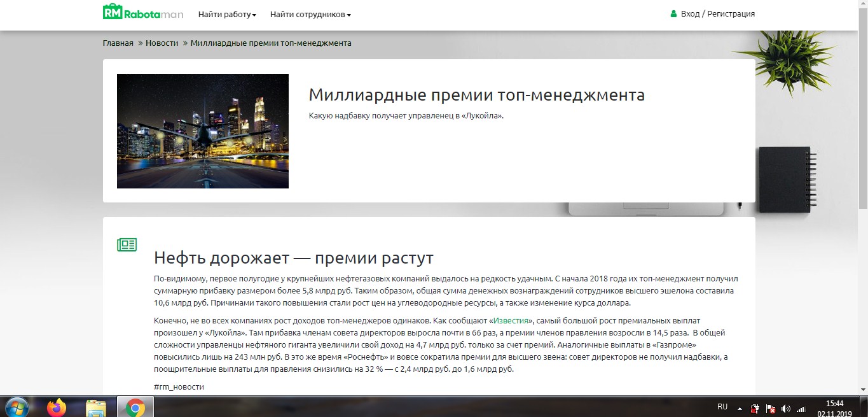Switch to the Chrome window on the taskbar

pyautogui.click(x=135, y=407)
